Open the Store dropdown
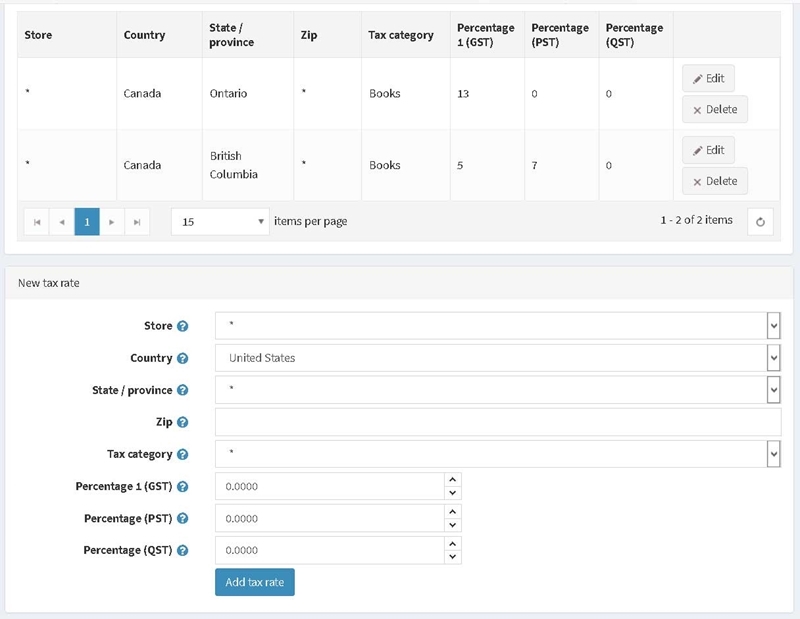This screenshot has height=619, width=800. pos(497,326)
